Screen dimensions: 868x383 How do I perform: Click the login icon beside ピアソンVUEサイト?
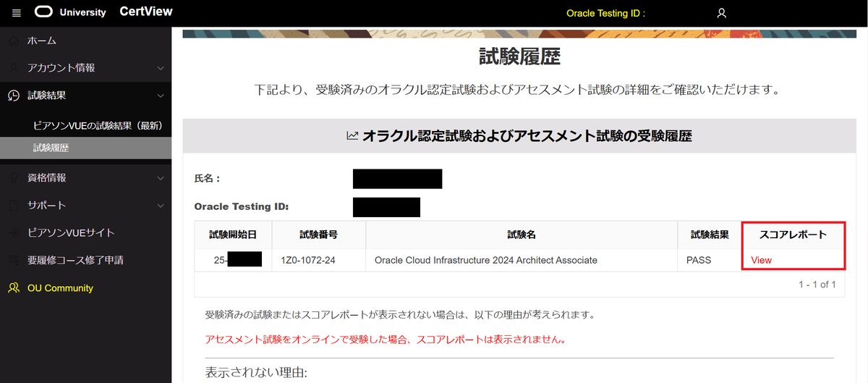coord(13,232)
